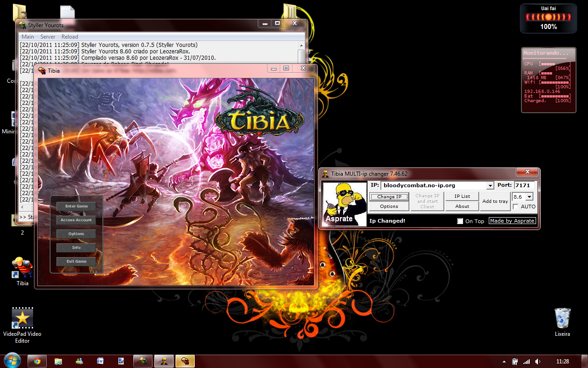Open the Reload menu in Styller Yourots
This screenshot has width=588, height=368.
click(x=70, y=37)
